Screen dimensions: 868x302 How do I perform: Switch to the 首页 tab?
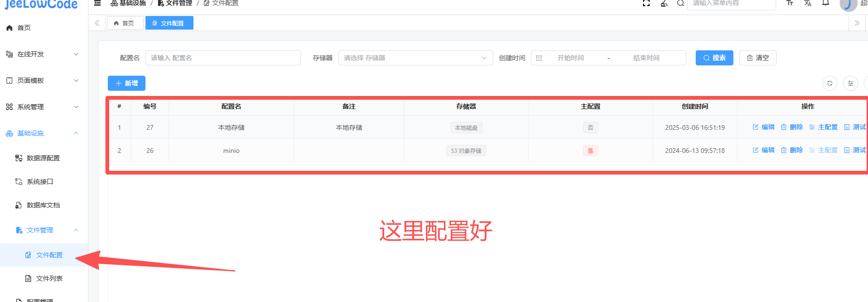125,23
